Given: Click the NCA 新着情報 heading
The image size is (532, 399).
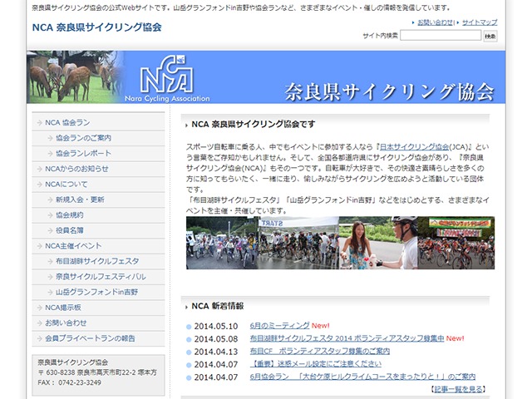Looking at the screenshot, I should pos(218,307).
